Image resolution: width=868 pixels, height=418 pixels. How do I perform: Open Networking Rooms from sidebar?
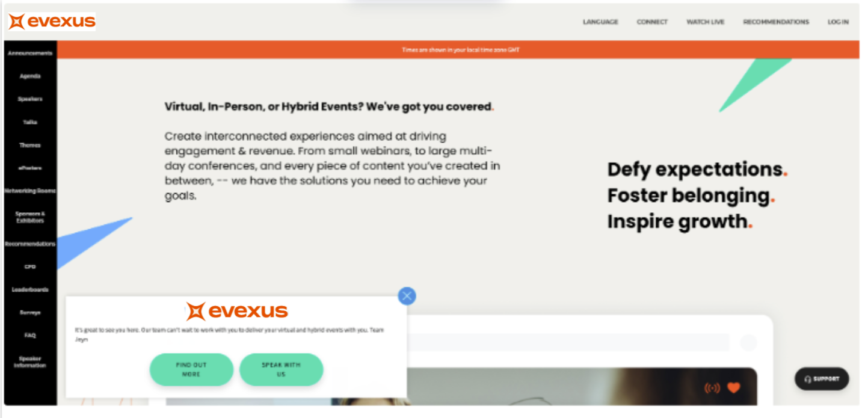[30, 191]
